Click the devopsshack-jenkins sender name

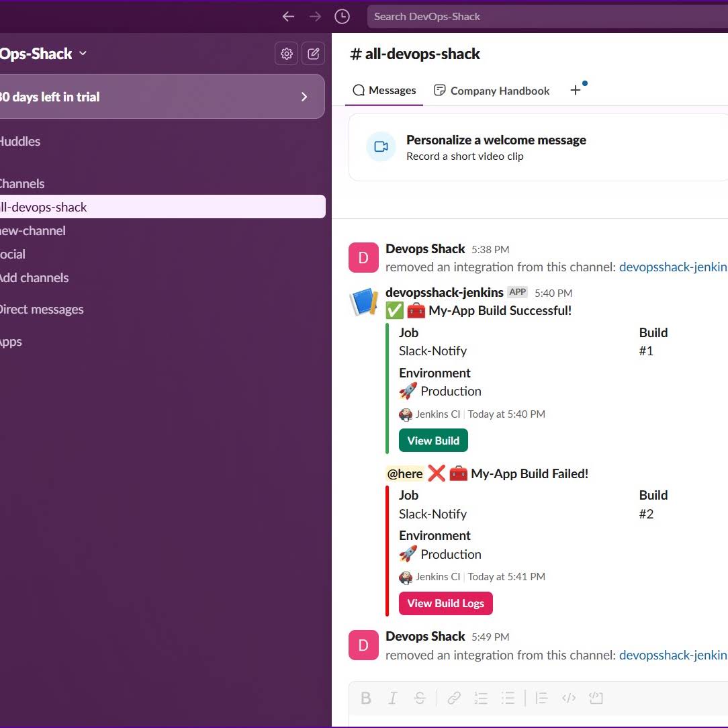(445, 292)
